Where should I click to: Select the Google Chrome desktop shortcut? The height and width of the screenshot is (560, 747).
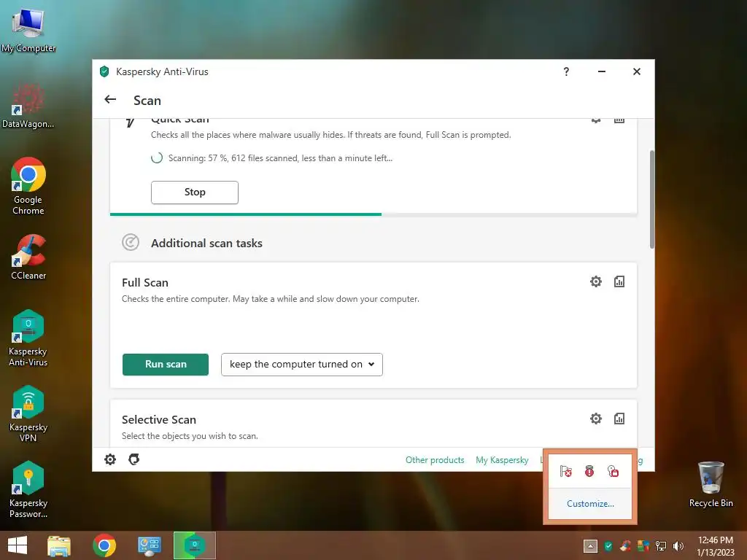[28, 186]
